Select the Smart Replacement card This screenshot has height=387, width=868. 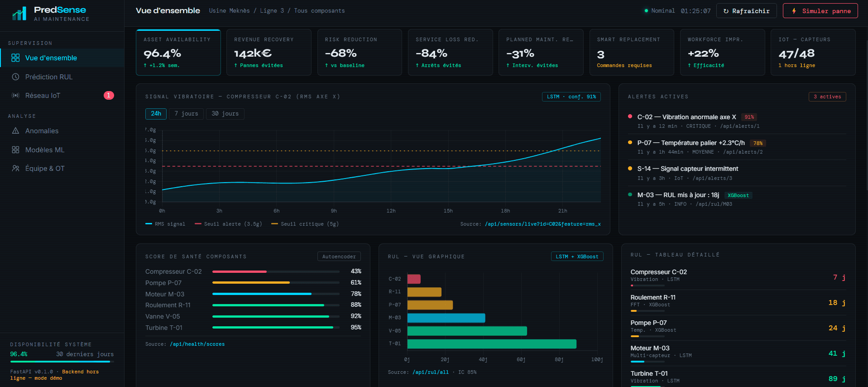coord(632,52)
